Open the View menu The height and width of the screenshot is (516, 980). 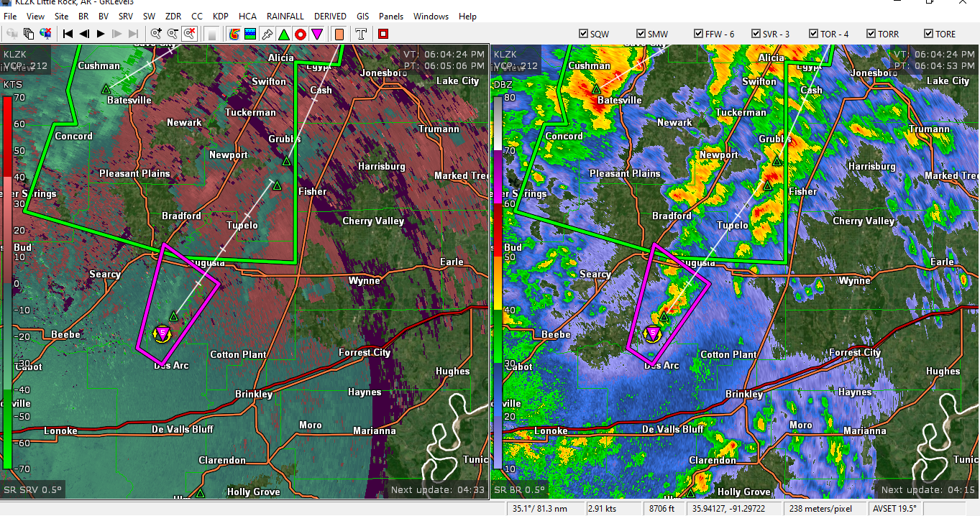(35, 17)
